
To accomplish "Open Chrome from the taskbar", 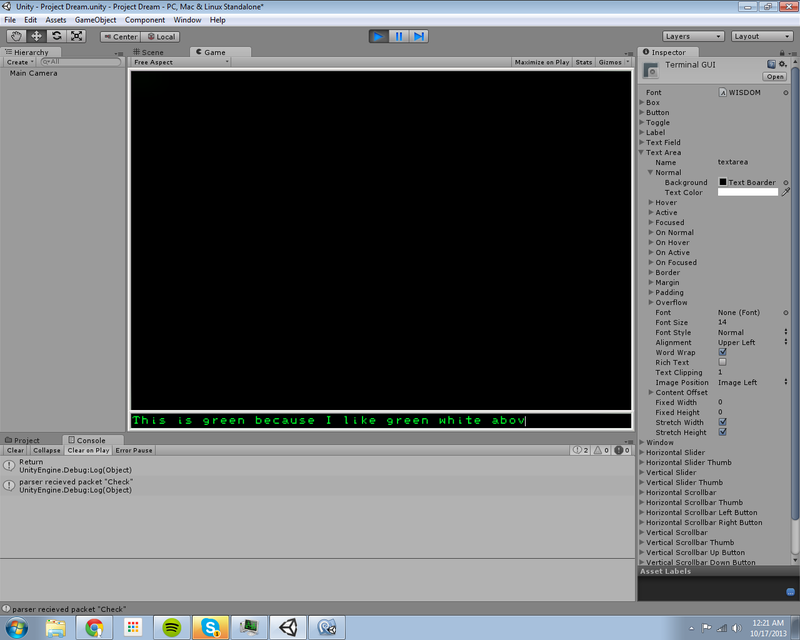I will [94, 627].
